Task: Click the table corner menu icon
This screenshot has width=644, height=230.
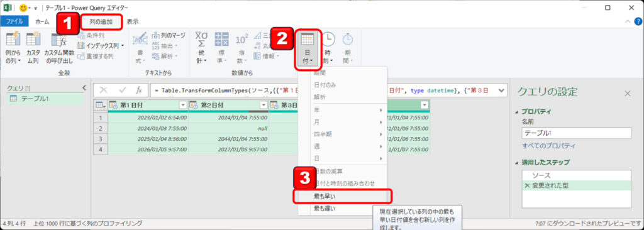Action: pyautogui.click(x=100, y=106)
